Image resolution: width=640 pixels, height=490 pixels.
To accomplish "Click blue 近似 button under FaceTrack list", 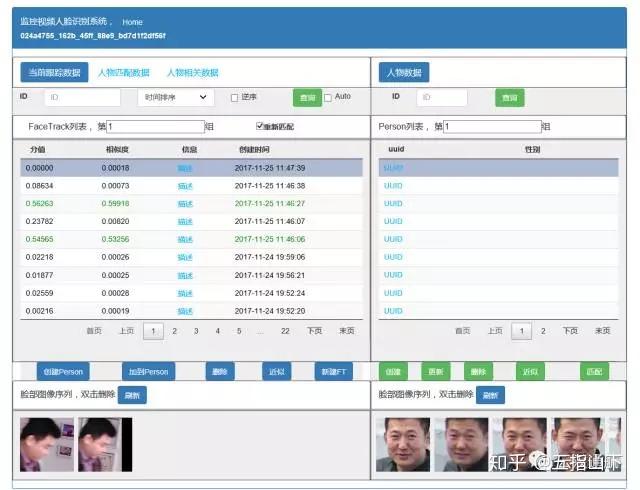I will click(277, 372).
